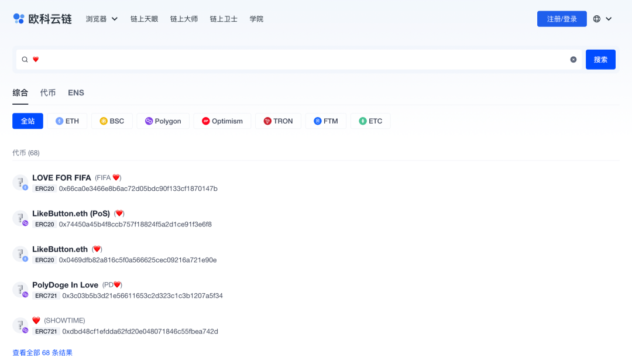Image resolution: width=632 pixels, height=364 pixels.
Task: Focus the heart search input field
Action: coord(298,60)
